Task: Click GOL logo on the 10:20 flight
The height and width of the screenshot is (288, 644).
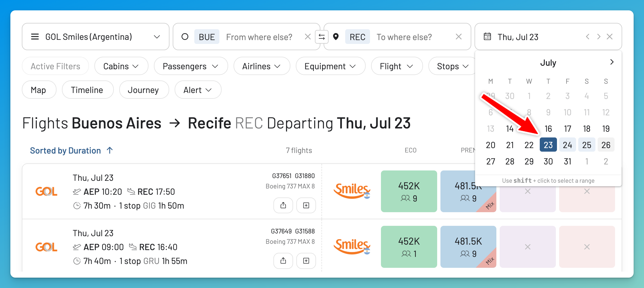Action: click(x=46, y=191)
